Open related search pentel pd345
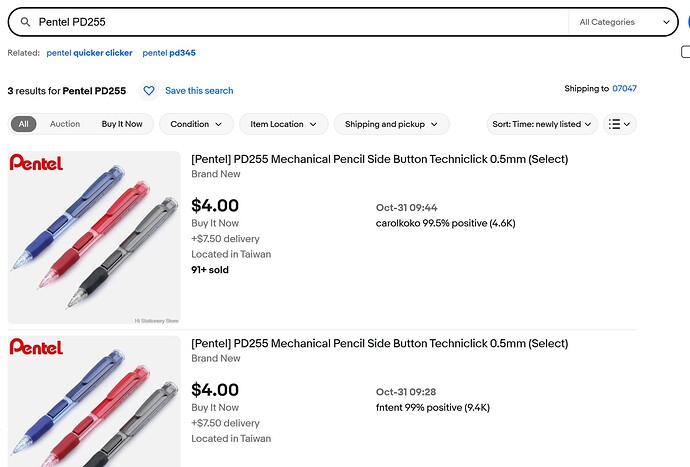 pyautogui.click(x=169, y=53)
